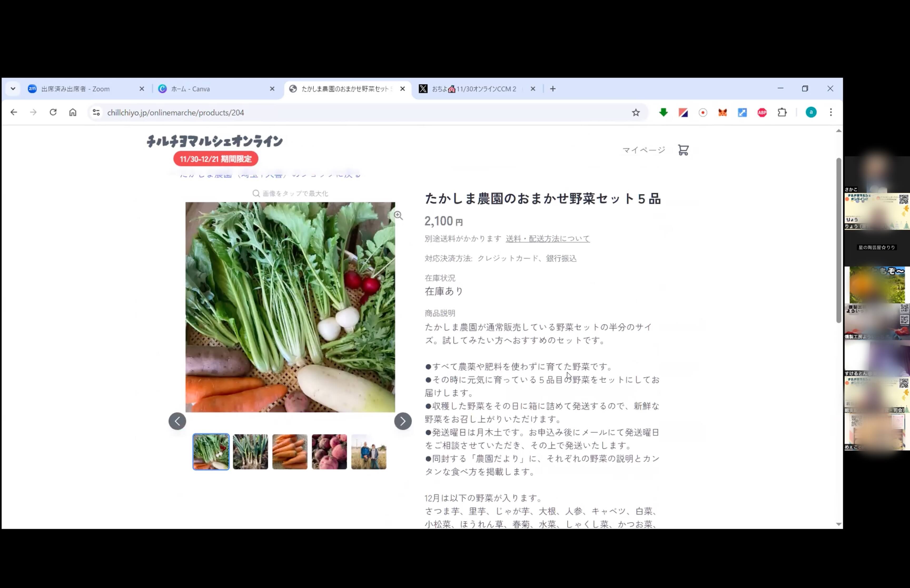Click the green download arrow extension
The image size is (910, 588).
tap(663, 112)
